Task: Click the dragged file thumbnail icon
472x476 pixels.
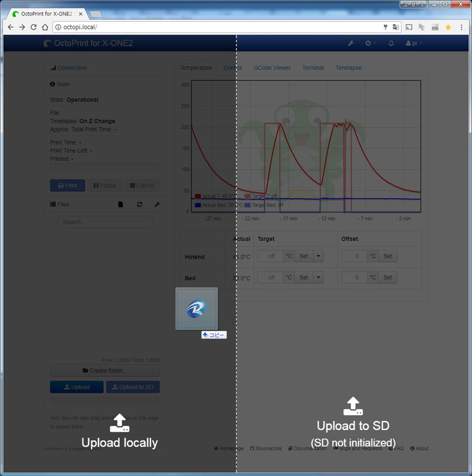Action: [x=196, y=309]
